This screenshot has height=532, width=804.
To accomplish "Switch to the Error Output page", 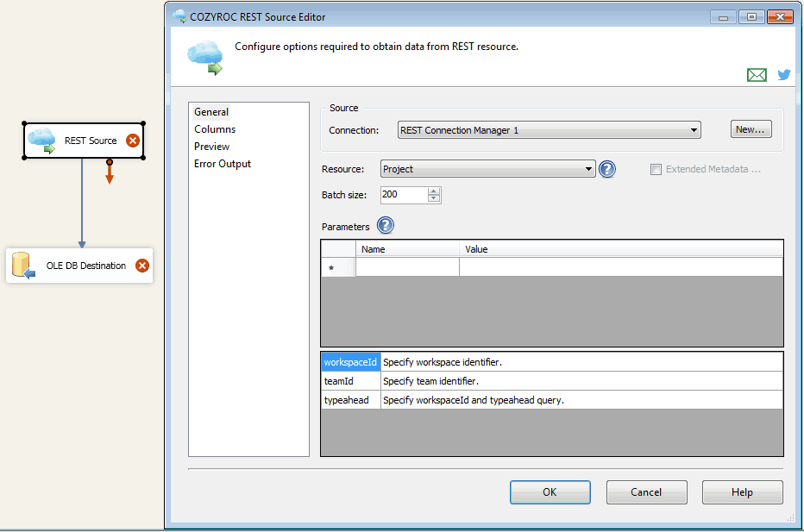I will tap(223, 164).
